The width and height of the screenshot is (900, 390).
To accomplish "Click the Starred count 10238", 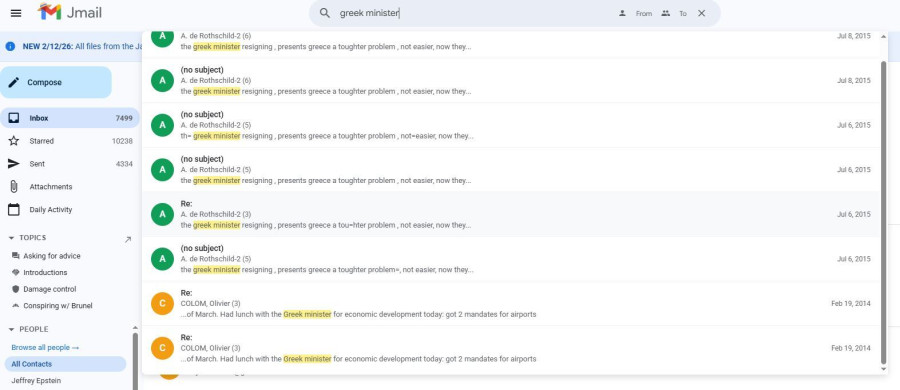I will tap(122, 141).
